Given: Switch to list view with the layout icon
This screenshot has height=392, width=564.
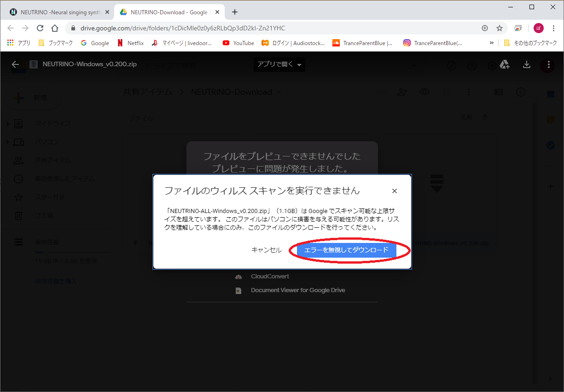Looking at the screenshot, I should (x=498, y=92).
